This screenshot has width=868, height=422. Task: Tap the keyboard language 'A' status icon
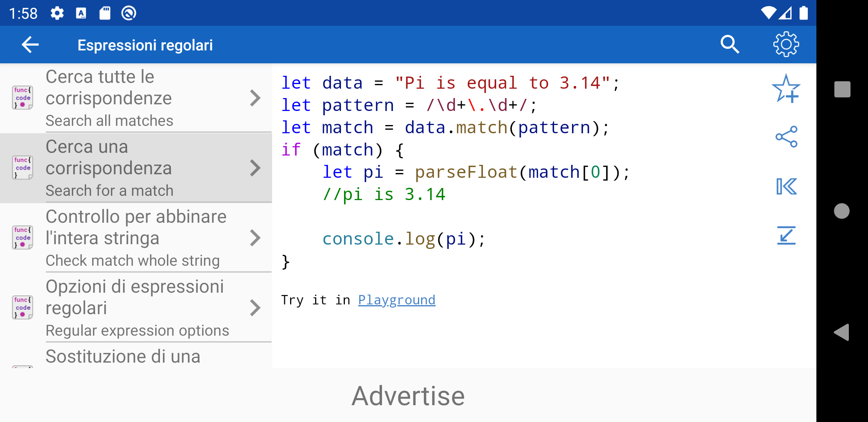pyautogui.click(x=81, y=13)
